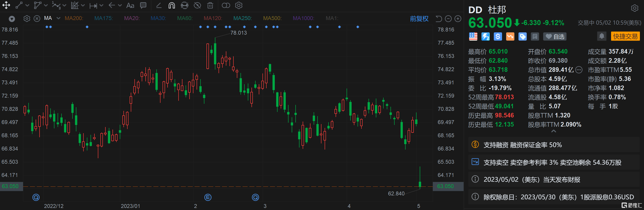
Task: Delete all chart drawings with trash icon
Action: pos(210,5)
